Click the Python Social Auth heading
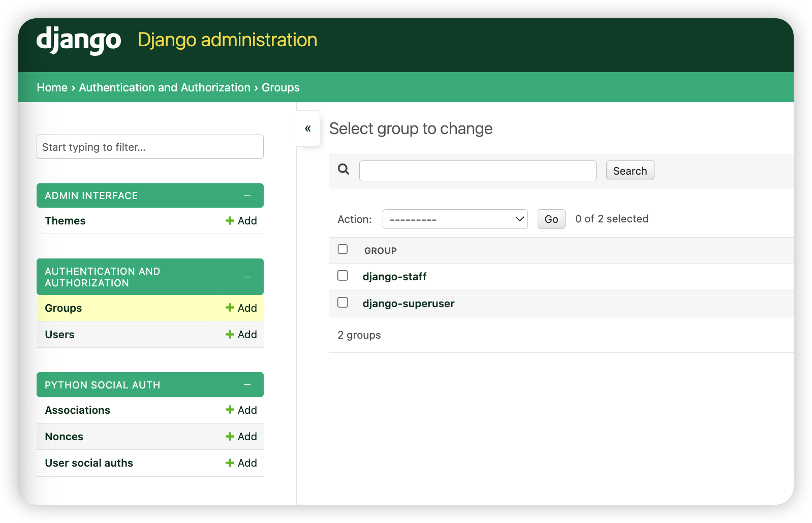 click(x=103, y=385)
